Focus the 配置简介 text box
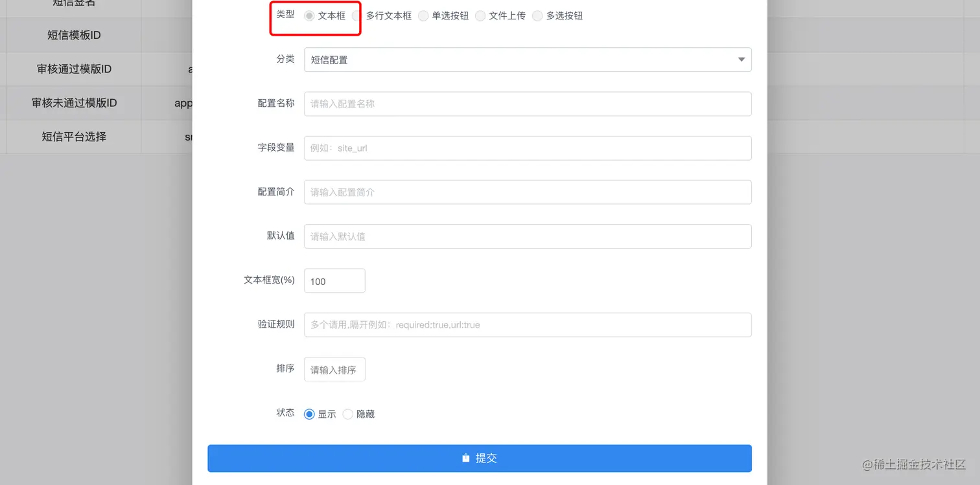980x485 pixels. click(x=528, y=192)
